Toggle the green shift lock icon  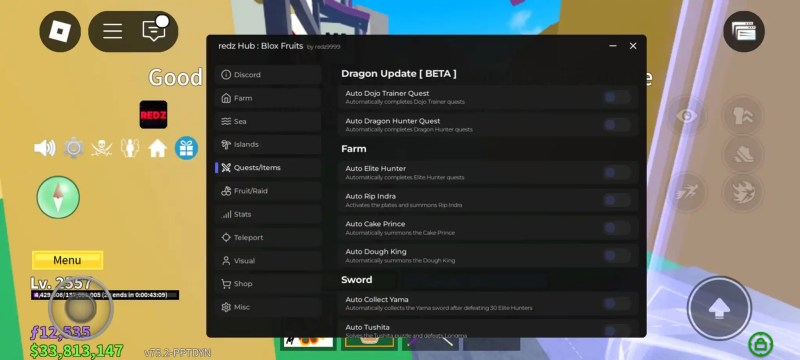(760, 345)
